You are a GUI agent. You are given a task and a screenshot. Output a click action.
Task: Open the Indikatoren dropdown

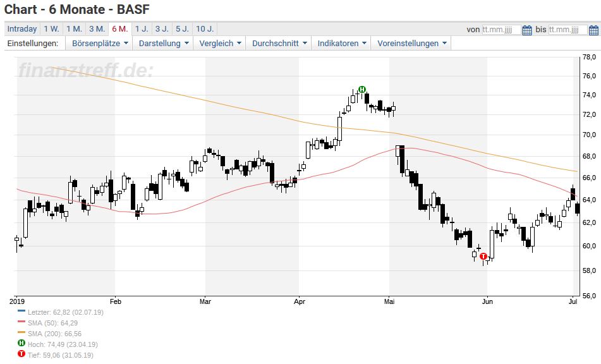(341, 44)
